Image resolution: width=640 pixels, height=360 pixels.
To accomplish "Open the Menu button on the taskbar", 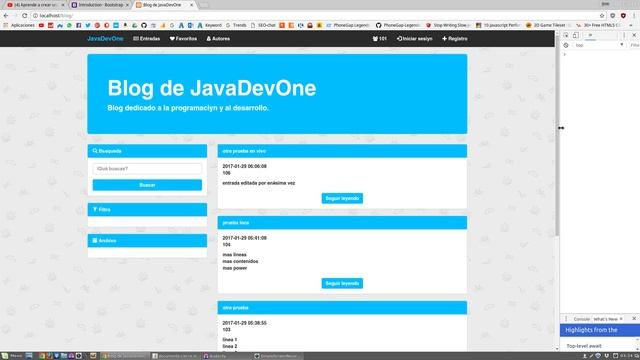I will tap(12, 356).
